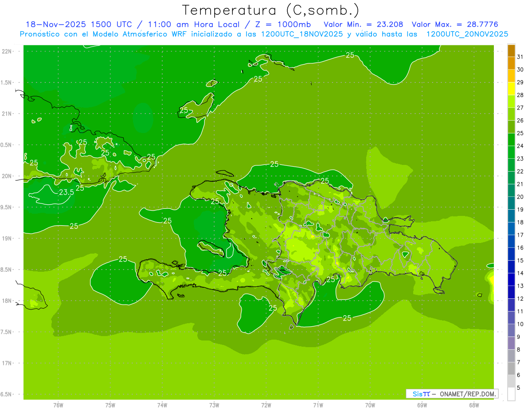Pick the legend swatch between 26 and 27
532x411 pixels.
(x=511, y=114)
